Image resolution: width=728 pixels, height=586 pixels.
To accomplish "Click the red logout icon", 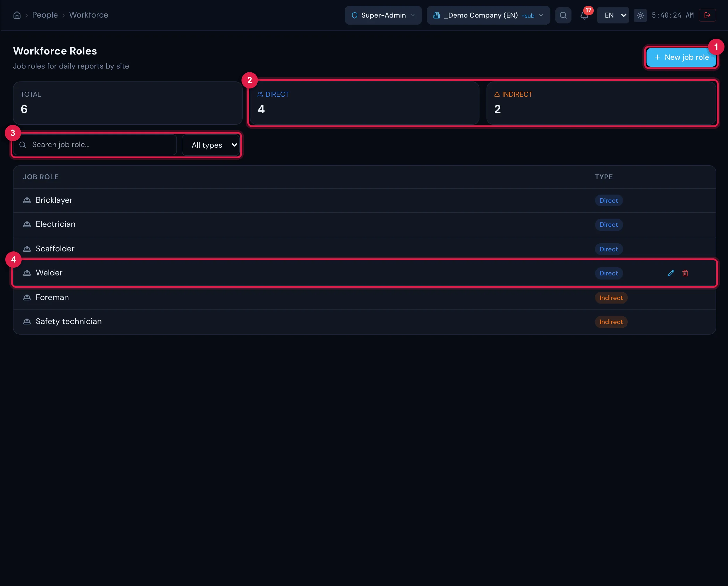I will [707, 15].
